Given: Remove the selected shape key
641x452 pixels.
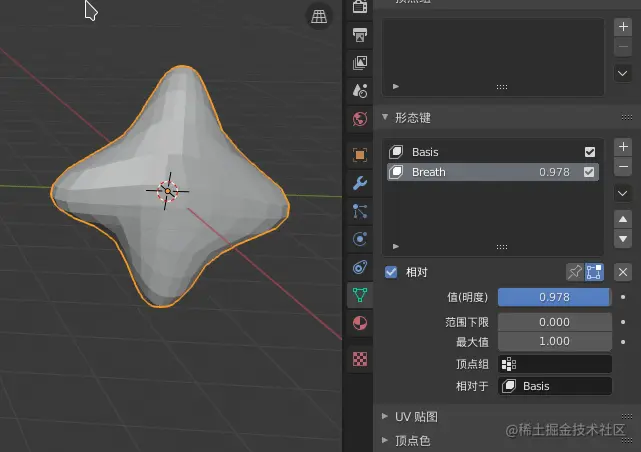Looking at the screenshot, I should click(x=623, y=167).
